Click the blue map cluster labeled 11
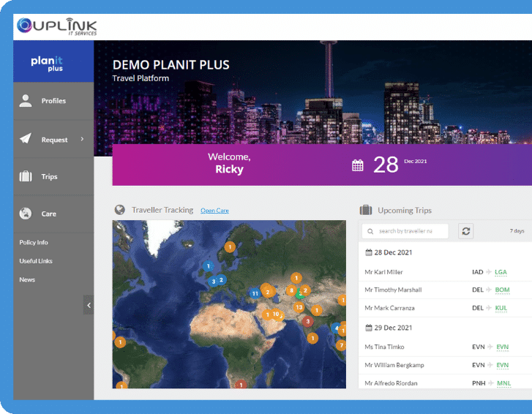This screenshot has width=532, height=414. pyautogui.click(x=255, y=293)
